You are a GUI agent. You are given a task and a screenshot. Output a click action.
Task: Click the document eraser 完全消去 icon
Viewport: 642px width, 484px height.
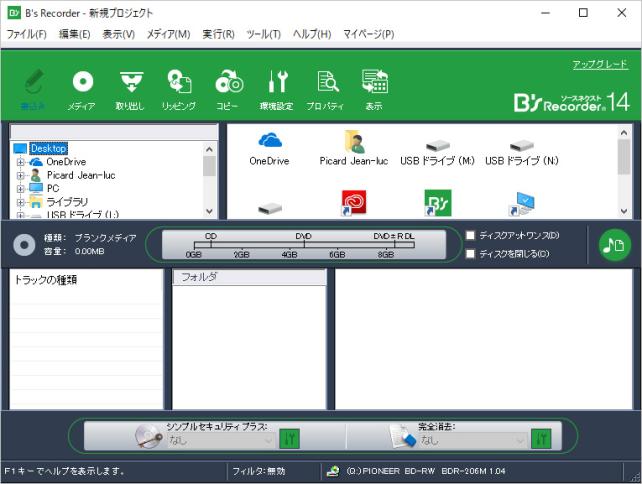402,437
